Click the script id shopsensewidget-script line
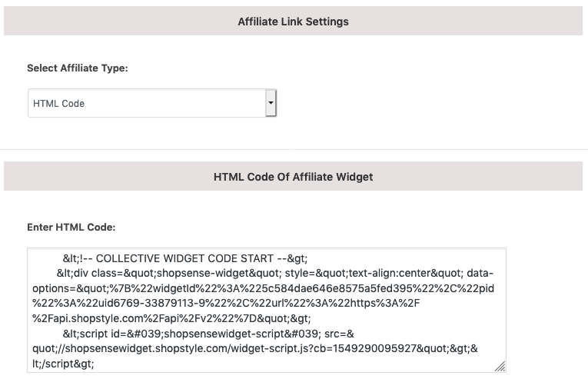 (208, 334)
